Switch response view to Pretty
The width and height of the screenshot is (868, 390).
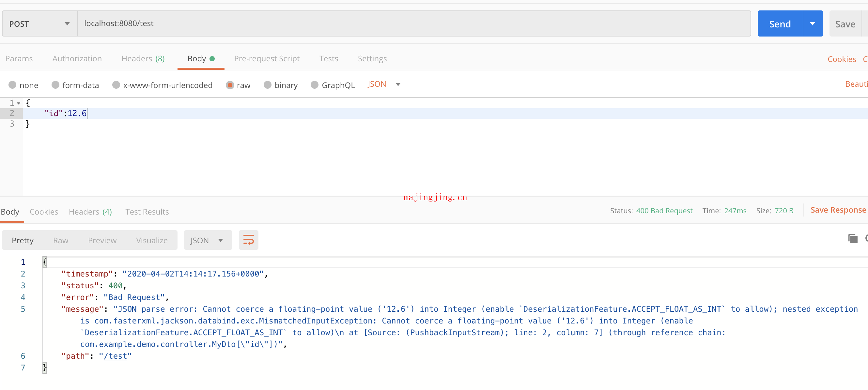(23, 240)
